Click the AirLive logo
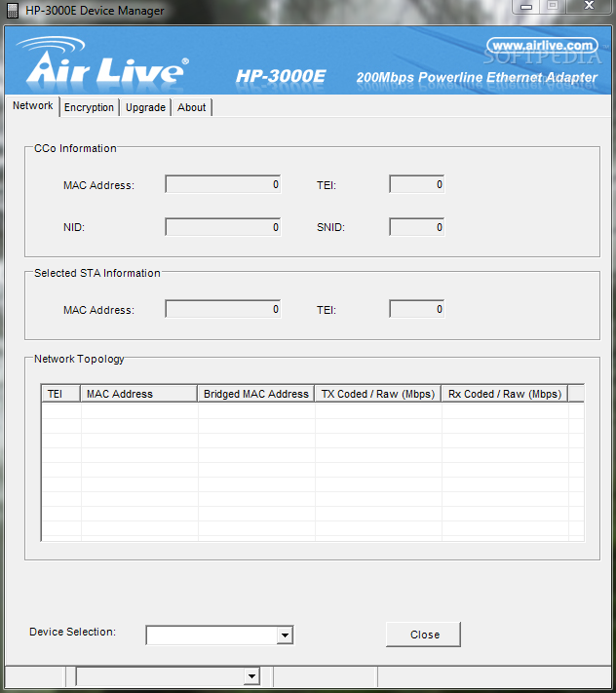616x693 pixels. click(x=102, y=61)
